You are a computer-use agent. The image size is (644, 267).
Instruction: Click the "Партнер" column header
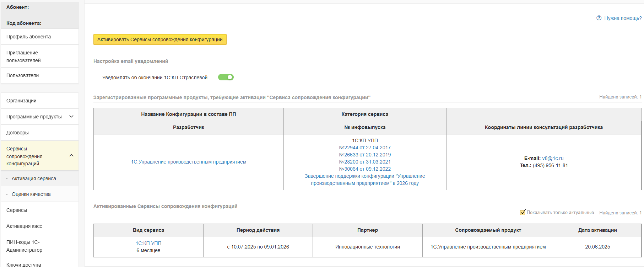click(368, 230)
